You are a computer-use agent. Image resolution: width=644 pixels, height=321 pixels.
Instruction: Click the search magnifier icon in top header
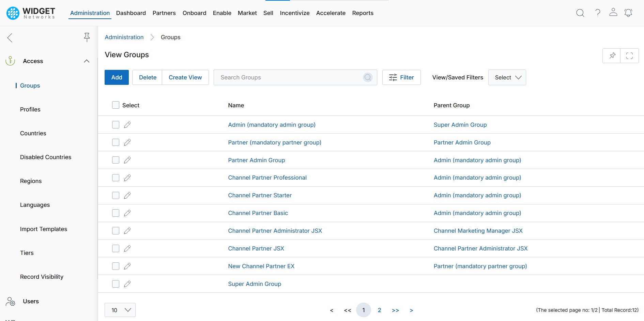[580, 13]
